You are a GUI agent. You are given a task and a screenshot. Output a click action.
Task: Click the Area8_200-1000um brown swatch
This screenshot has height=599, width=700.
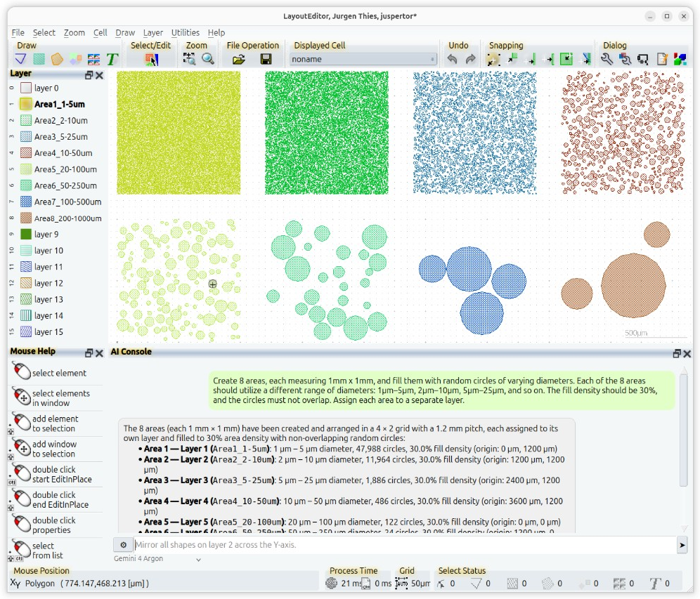26,218
